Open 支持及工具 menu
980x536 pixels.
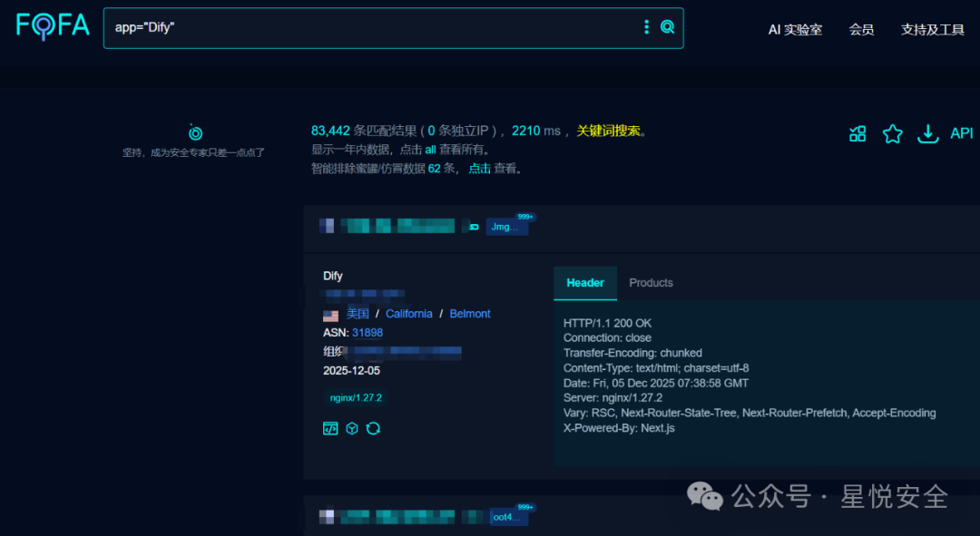click(x=932, y=29)
